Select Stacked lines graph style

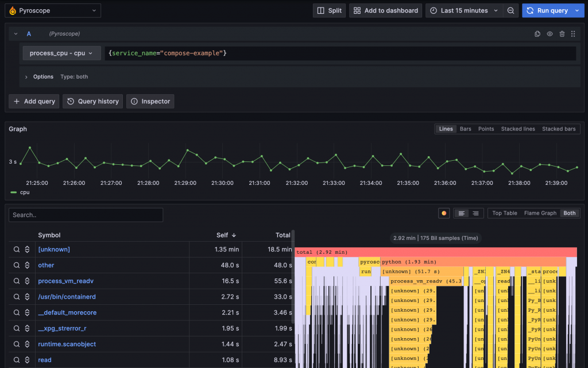pos(517,129)
